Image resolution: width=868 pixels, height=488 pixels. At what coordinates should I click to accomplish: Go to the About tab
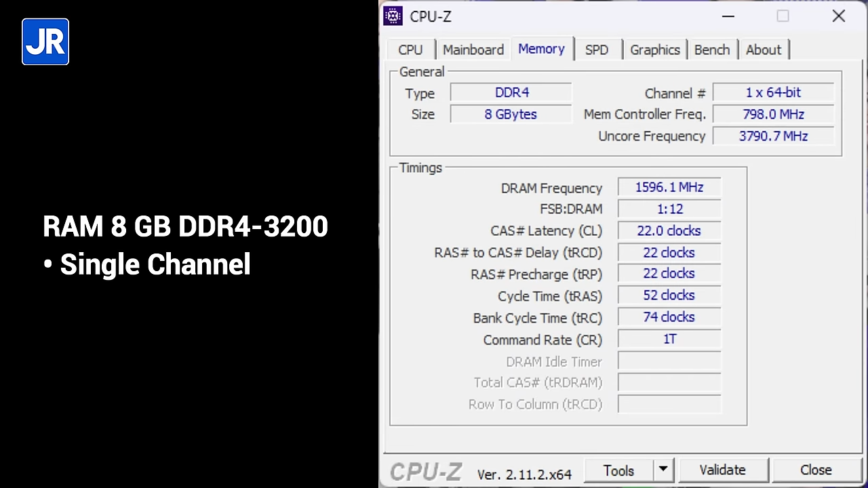763,50
